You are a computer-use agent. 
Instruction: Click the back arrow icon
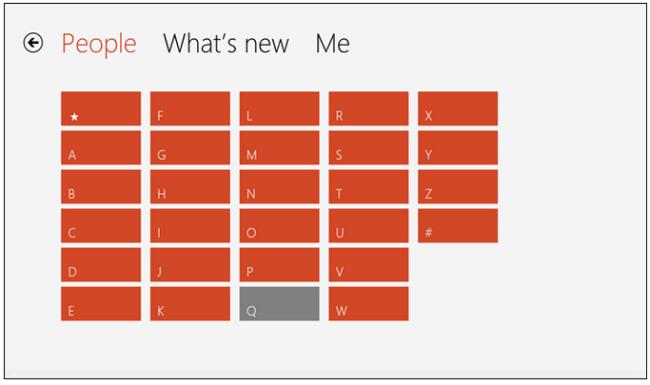click(x=33, y=43)
